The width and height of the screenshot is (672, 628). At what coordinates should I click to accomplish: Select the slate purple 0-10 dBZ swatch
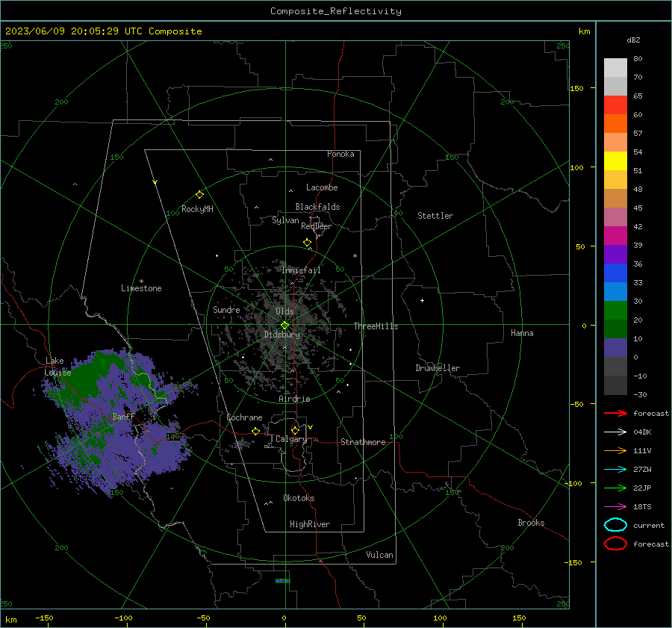(615, 347)
